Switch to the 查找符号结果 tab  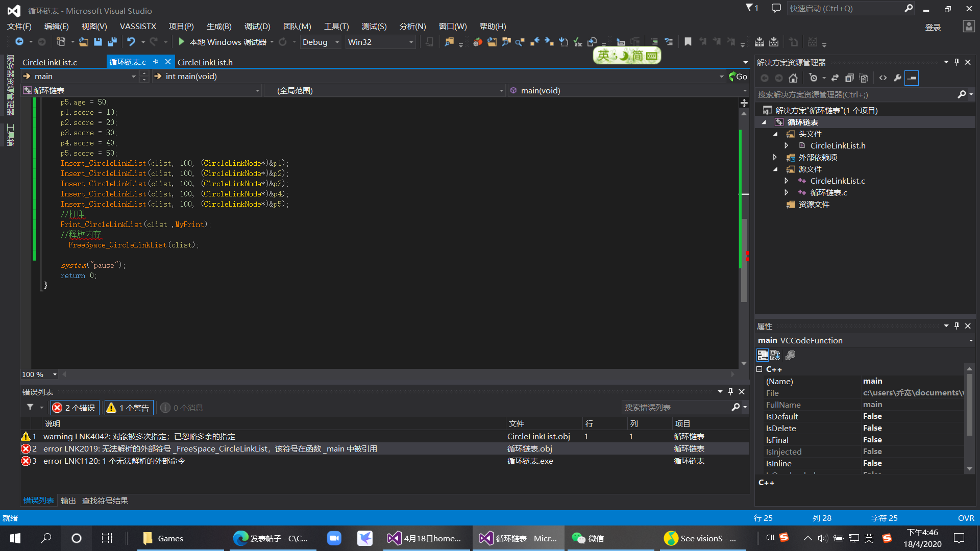105,501
